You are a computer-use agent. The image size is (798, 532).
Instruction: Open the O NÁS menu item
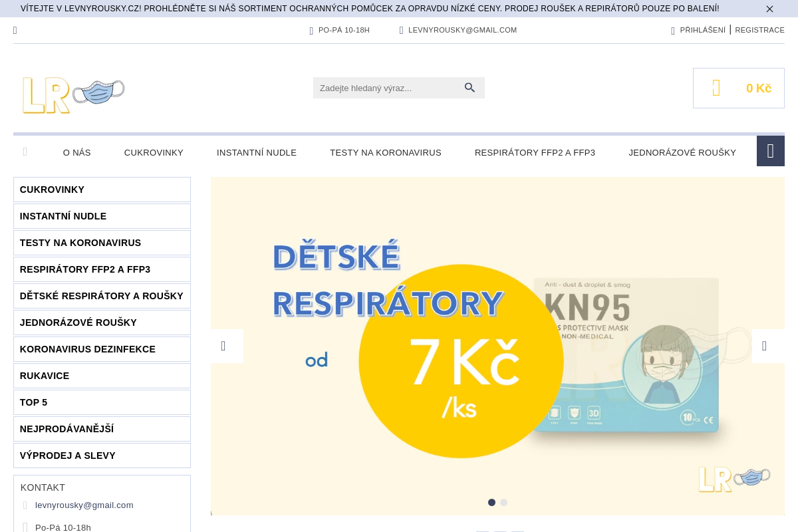pos(76,152)
